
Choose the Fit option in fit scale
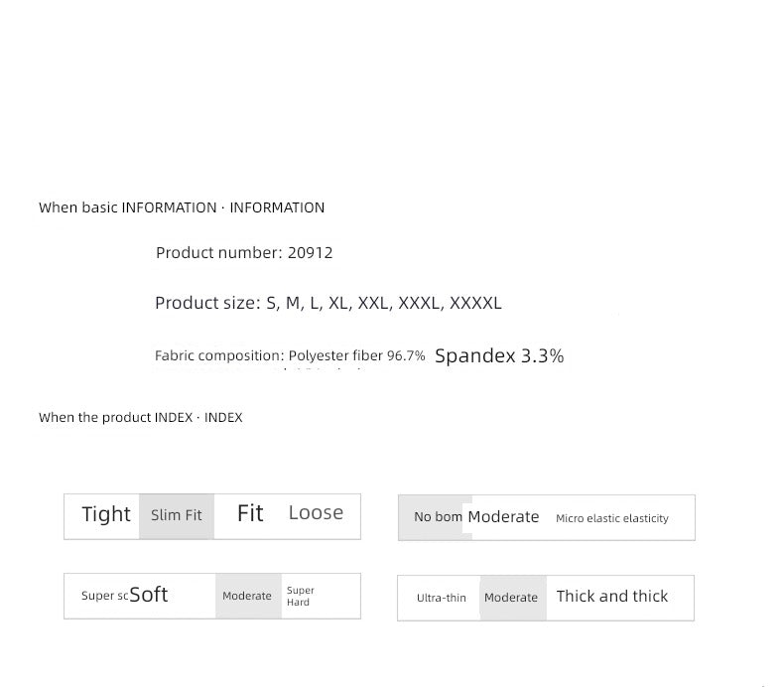coord(250,513)
